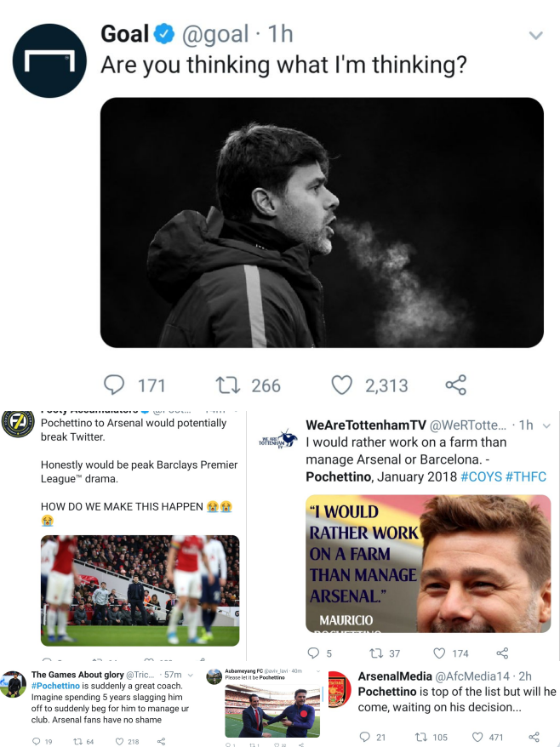Screen dimensions: 560x747
Task: Share the Goal tweet
Action: coord(456,385)
